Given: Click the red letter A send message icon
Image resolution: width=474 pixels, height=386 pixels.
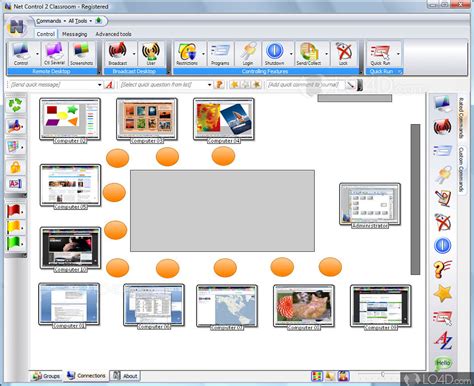Looking at the screenshot, I should click(x=109, y=85).
